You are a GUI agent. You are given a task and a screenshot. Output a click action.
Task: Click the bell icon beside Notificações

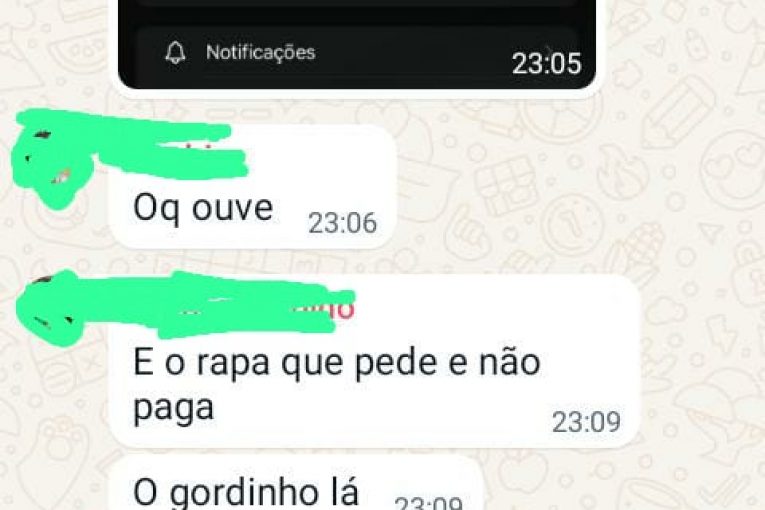pos(175,52)
